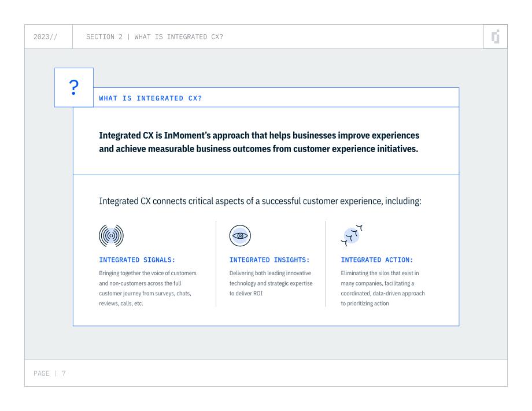Click the PAGE | 7 footer label
The width and height of the screenshot is (532, 411).
[x=50, y=373]
